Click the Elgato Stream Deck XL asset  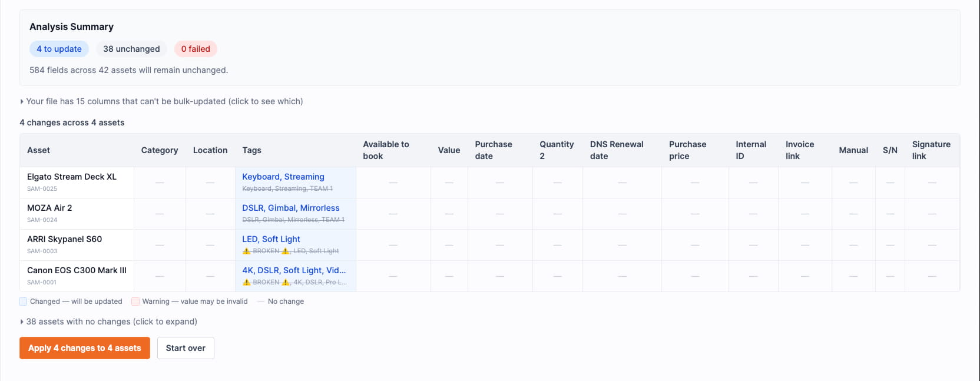point(72,177)
